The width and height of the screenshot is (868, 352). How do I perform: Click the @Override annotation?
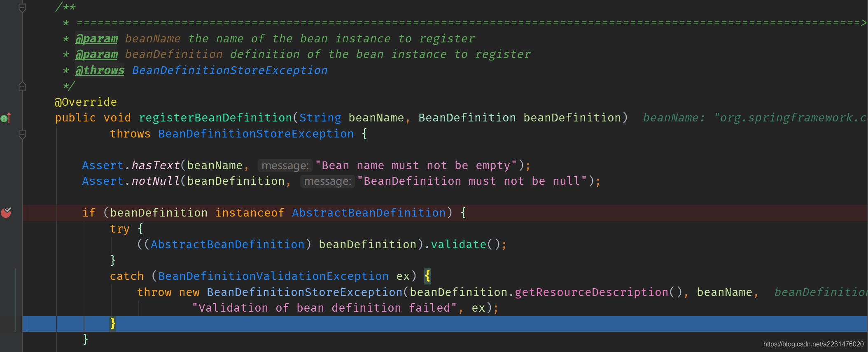point(86,102)
